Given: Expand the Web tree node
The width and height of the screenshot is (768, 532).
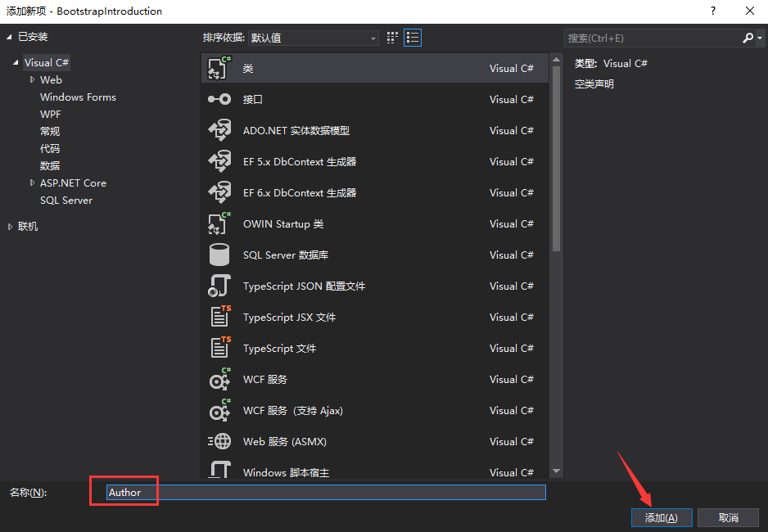Looking at the screenshot, I should click(32, 79).
